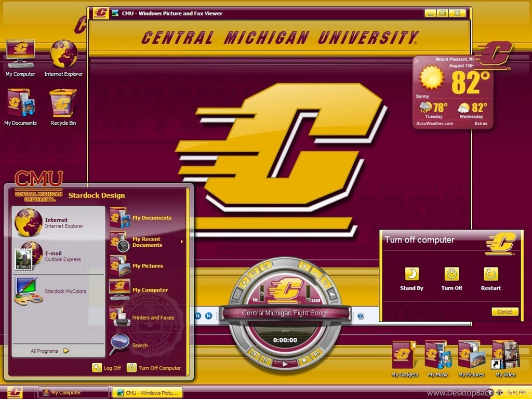Open file folder button on player
The width and height of the screenshot is (532, 399).
(332, 294)
